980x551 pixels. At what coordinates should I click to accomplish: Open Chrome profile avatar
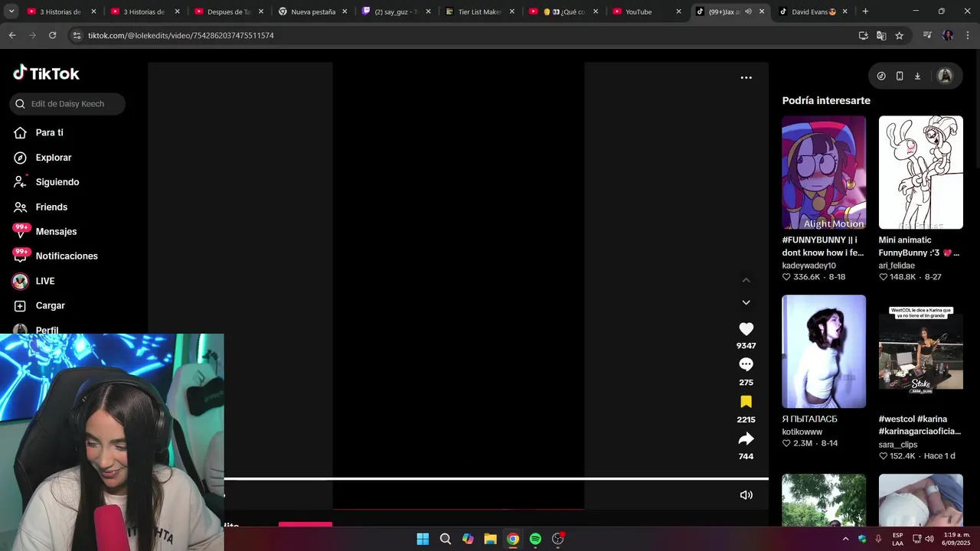coord(948,35)
